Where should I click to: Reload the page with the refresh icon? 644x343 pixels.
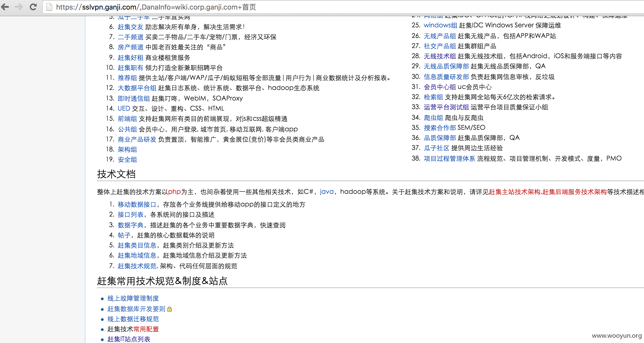click(33, 7)
